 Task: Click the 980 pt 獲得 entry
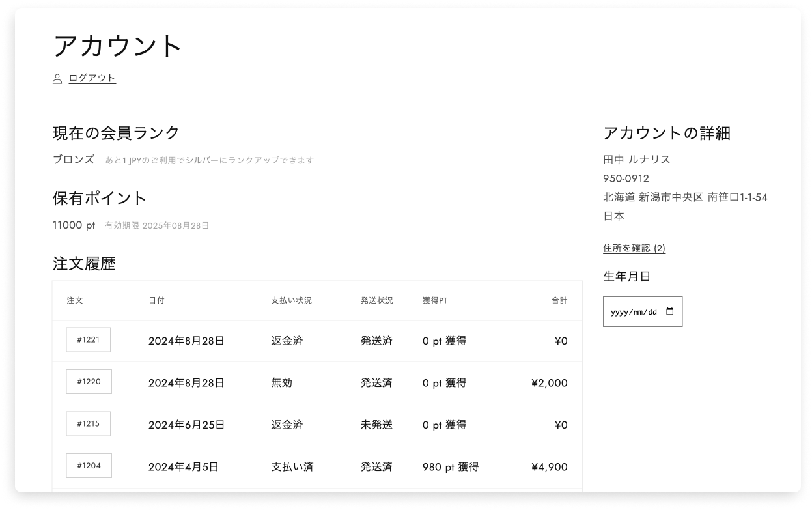pyautogui.click(x=450, y=467)
